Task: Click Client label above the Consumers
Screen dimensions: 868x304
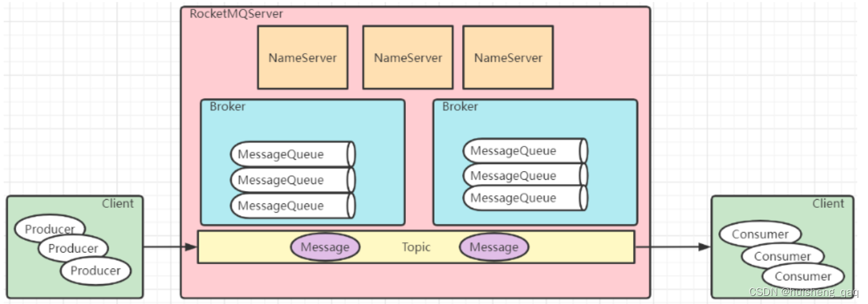Action: [828, 203]
